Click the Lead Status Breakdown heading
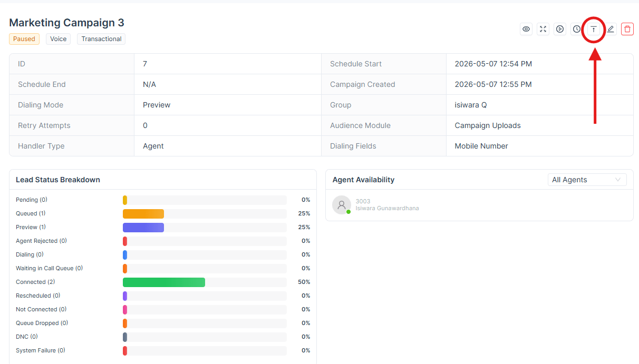 point(58,180)
